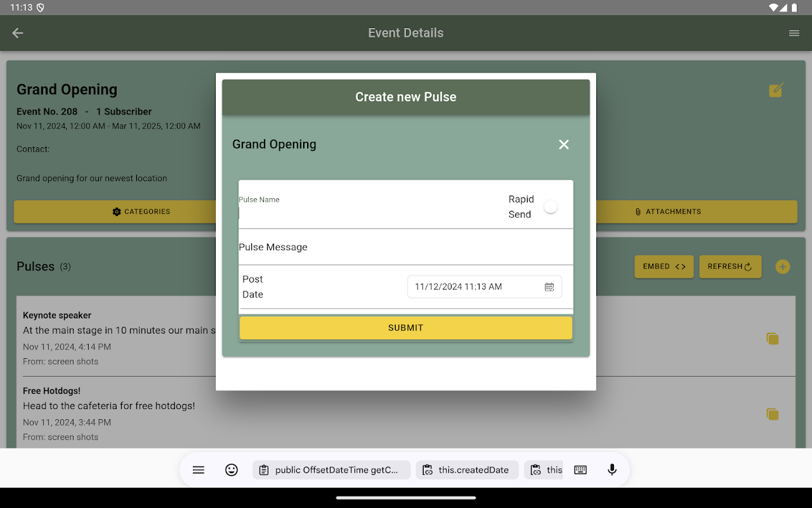The image size is (812, 508).
Task: Copy the Free Hotdogs pulse
Action: pyautogui.click(x=772, y=415)
